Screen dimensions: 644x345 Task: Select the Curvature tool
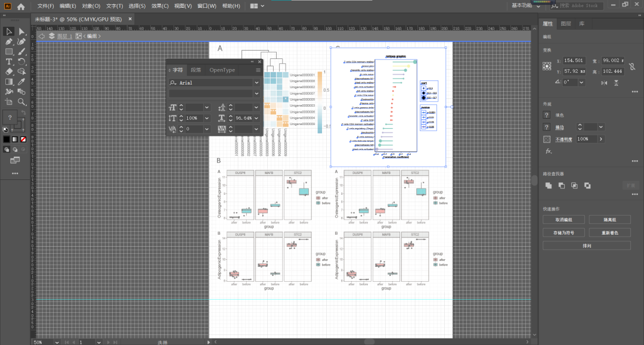pos(21,42)
